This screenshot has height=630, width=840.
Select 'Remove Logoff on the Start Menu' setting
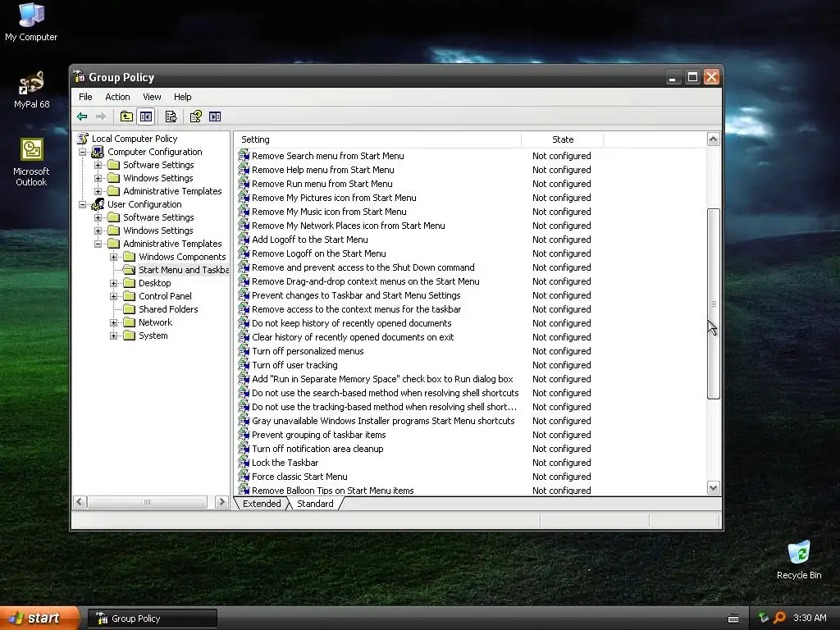(319, 253)
